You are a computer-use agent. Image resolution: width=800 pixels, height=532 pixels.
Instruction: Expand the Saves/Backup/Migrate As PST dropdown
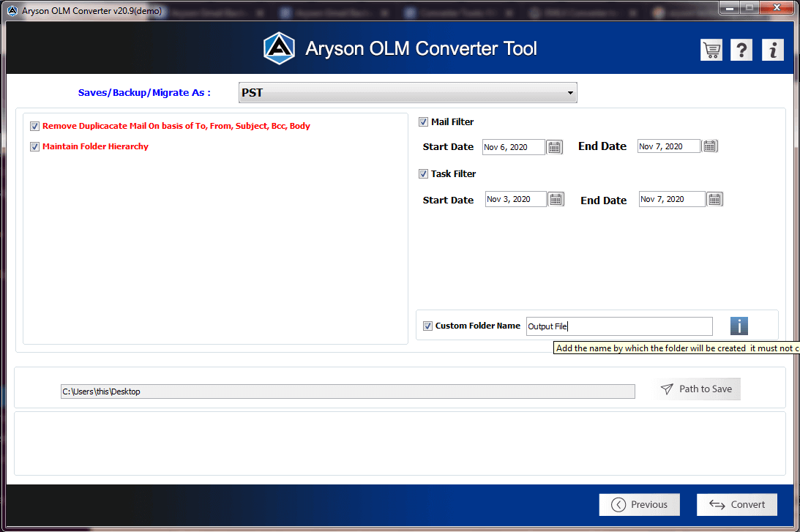408,93
